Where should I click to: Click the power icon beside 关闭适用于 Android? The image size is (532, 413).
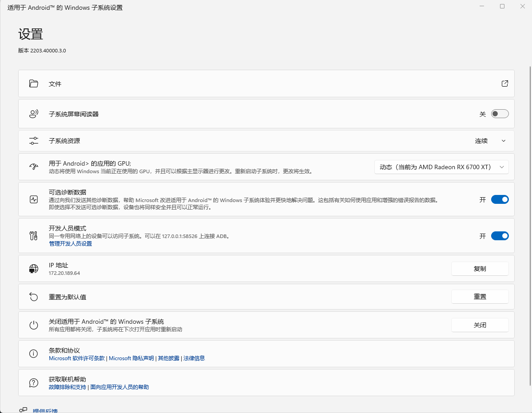[34, 325]
